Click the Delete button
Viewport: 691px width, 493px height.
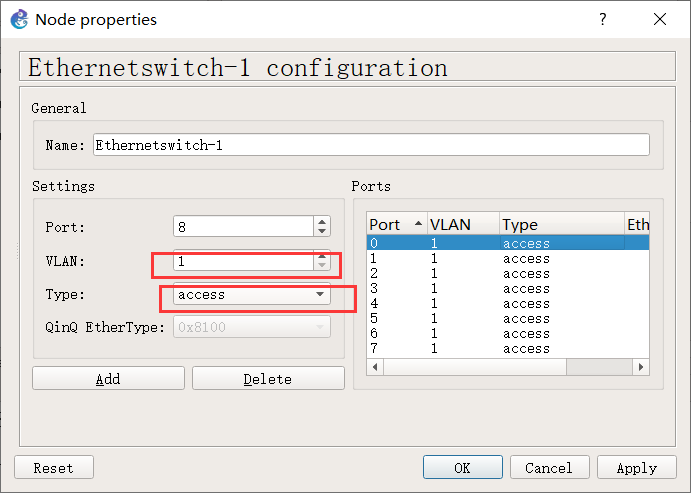[268, 378]
